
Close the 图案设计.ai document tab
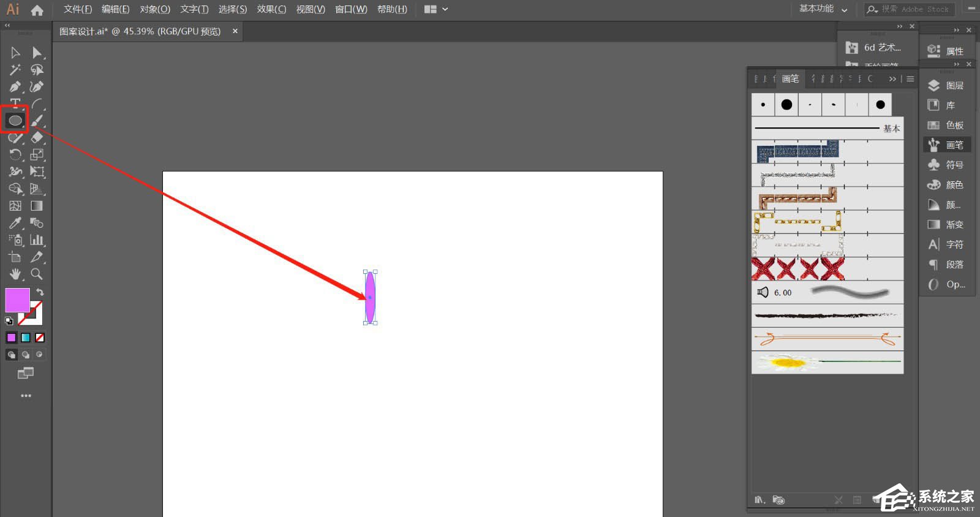pos(235,31)
